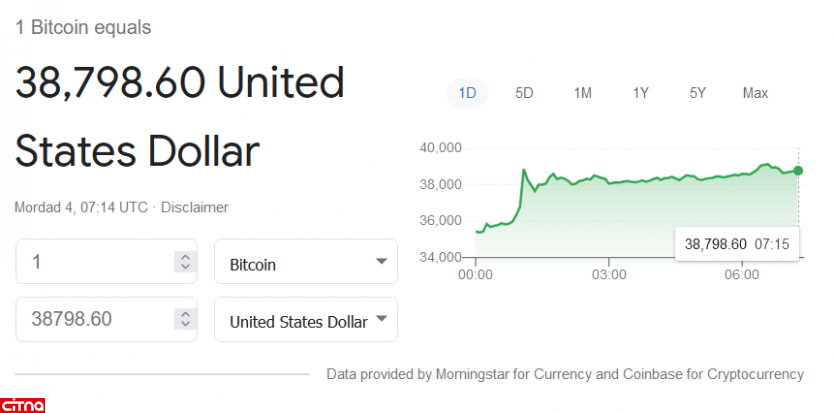This screenshot has height=413, width=835.
Task: Show the 1Y price chart
Action: point(640,93)
